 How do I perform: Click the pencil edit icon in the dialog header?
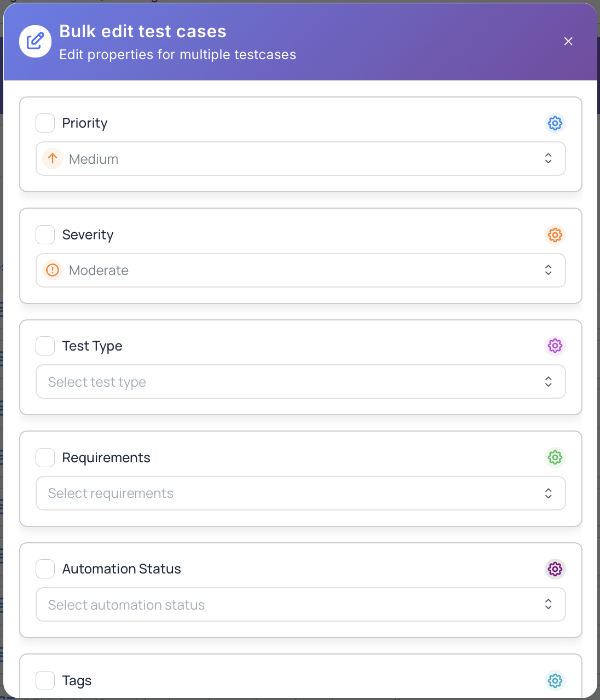click(x=35, y=41)
